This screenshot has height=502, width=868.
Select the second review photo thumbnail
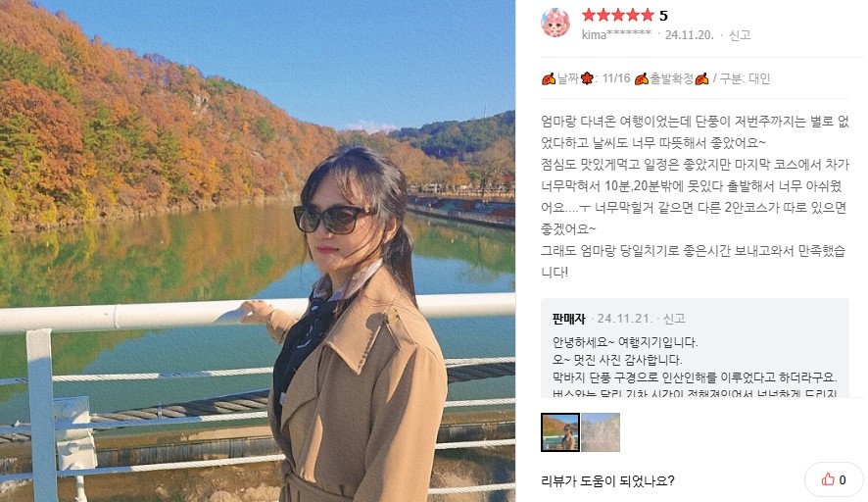click(601, 432)
